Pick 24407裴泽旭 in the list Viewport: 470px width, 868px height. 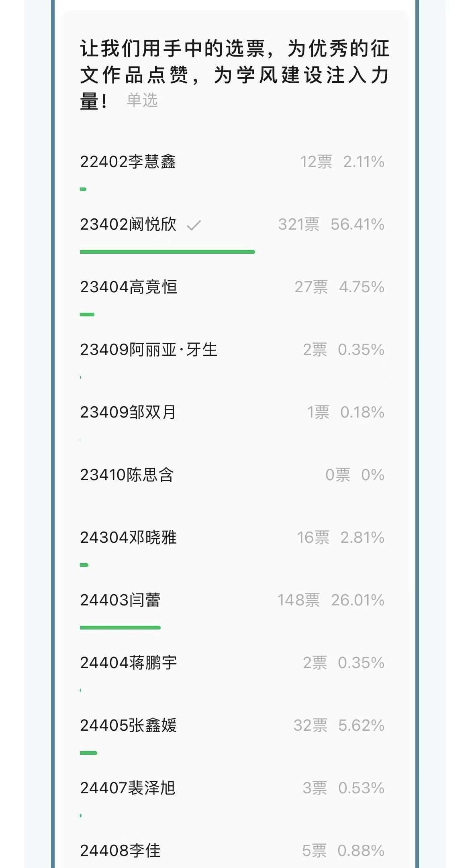click(128, 788)
